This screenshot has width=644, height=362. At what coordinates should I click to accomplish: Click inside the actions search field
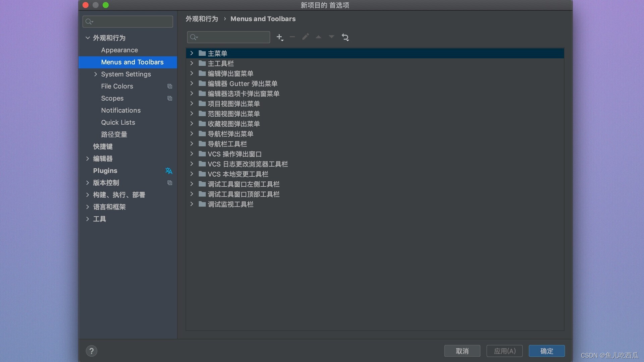pos(231,37)
